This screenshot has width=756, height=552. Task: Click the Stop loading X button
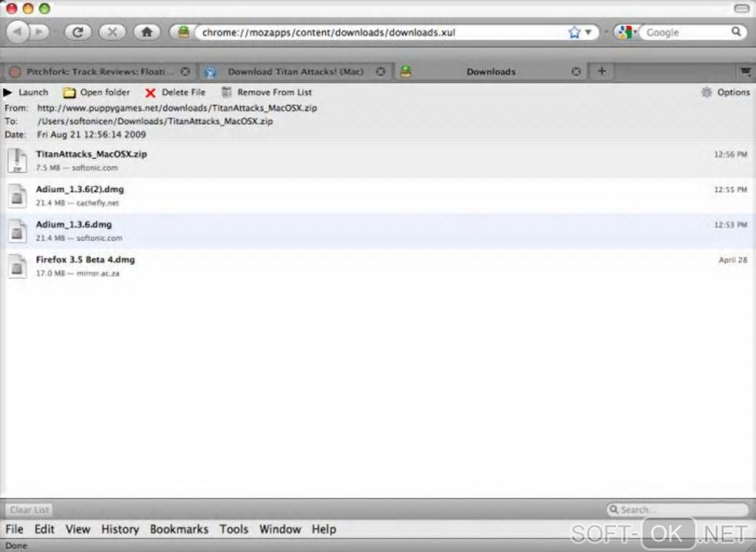coord(113,33)
